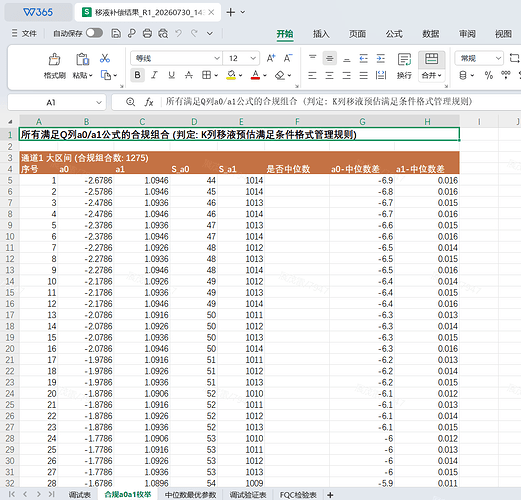Image resolution: width=521 pixels, height=500 pixels.
Task: Click the Print icon in quick toolbar
Action: [147, 33]
